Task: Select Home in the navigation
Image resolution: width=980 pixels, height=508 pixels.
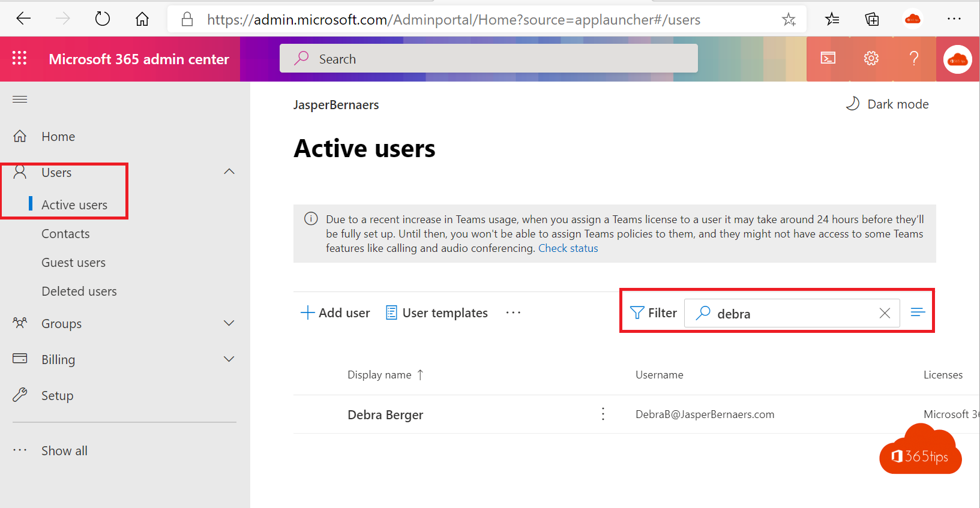Action: tap(58, 137)
